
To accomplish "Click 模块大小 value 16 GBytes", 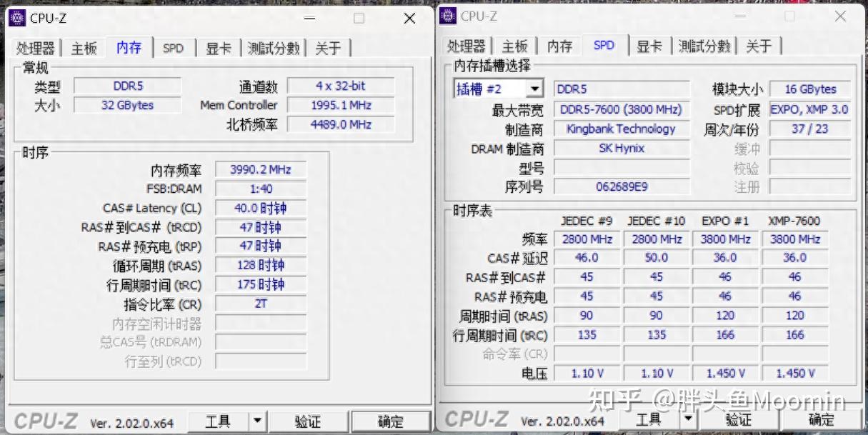I will pos(810,89).
